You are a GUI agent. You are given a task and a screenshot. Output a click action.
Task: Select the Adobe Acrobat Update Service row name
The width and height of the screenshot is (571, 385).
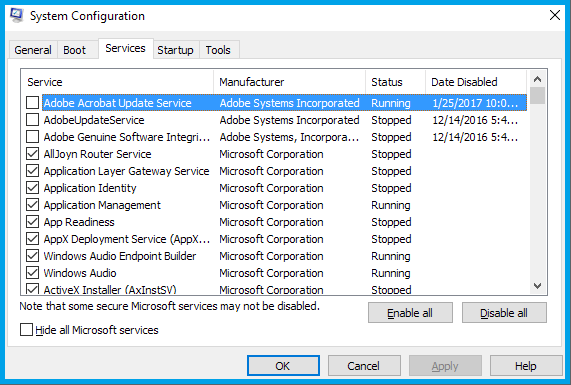(x=117, y=103)
